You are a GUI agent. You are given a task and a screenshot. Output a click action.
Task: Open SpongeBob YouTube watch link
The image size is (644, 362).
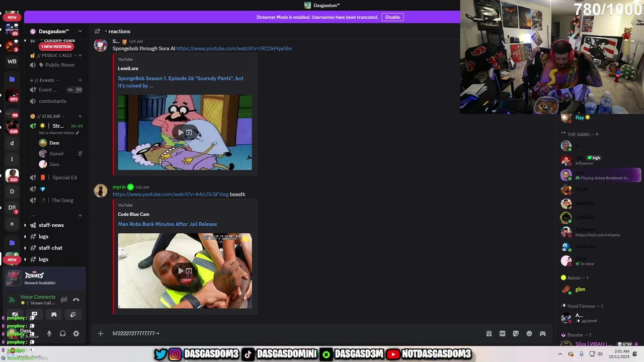pyautogui.click(x=234, y=49)
